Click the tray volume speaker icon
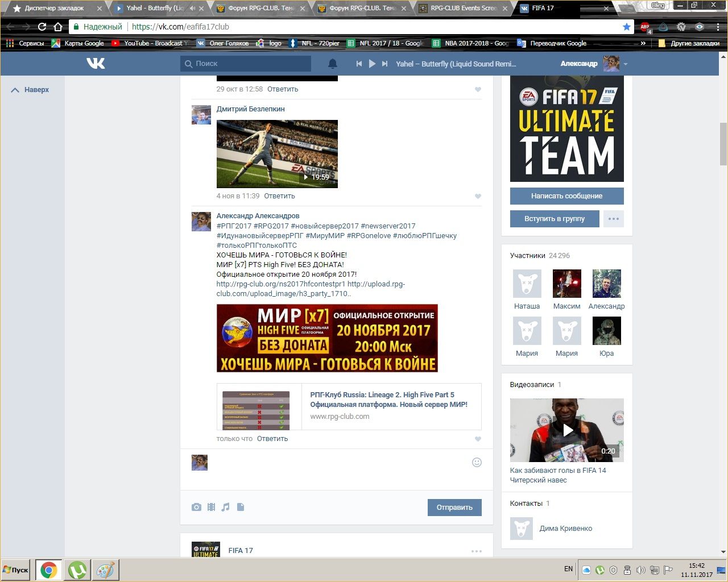This screenshot has height=582, width=728. coord(641,570)
